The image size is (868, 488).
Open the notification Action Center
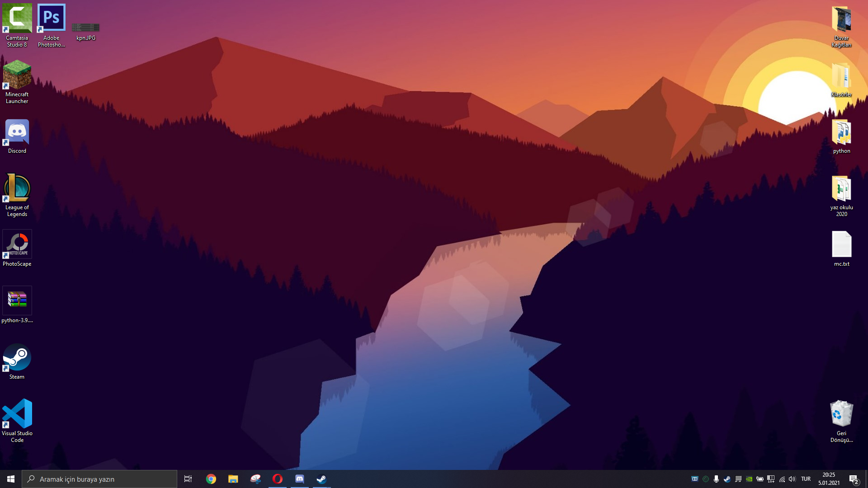[854, 479]
